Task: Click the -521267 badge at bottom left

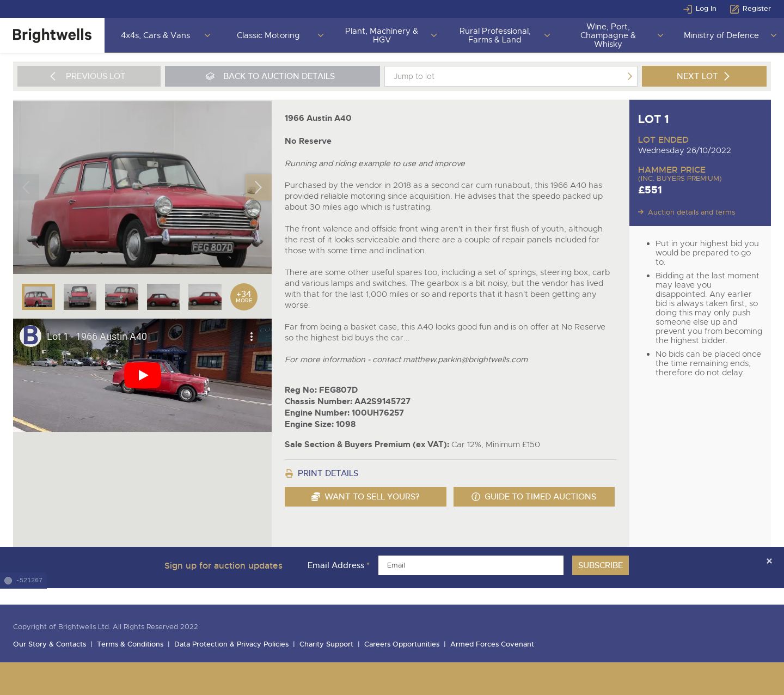Action: coord(23,581)
